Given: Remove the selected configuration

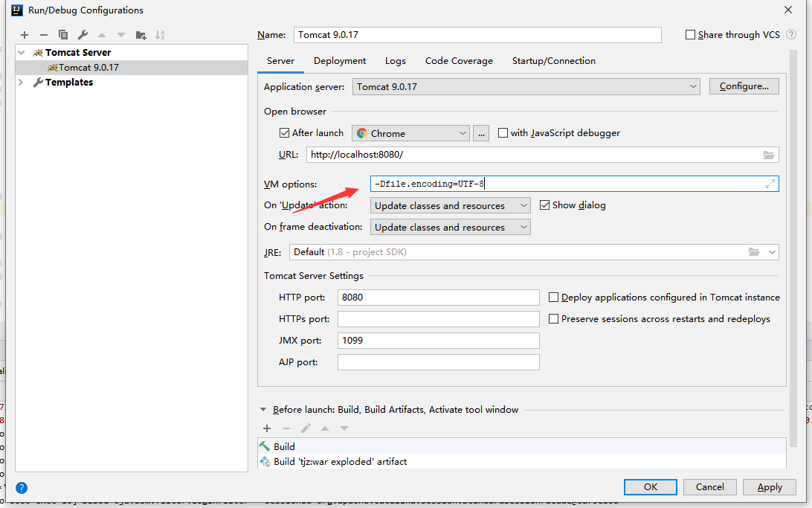Looking at the screenshot, I should 43,35.
